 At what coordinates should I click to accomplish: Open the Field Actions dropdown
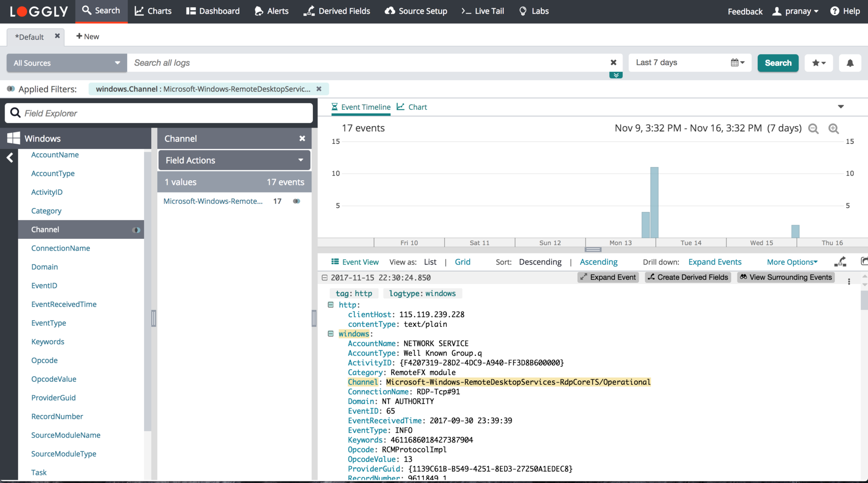point(234,160)
